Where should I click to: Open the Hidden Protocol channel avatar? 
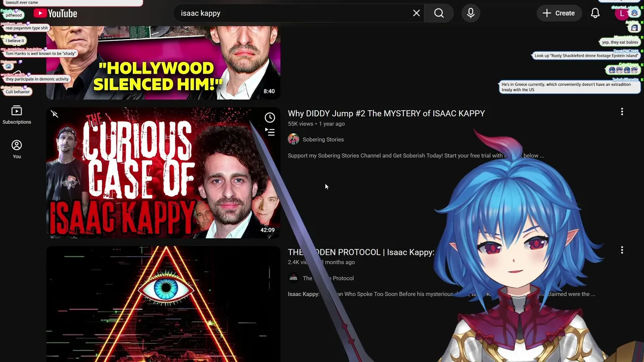293,278
